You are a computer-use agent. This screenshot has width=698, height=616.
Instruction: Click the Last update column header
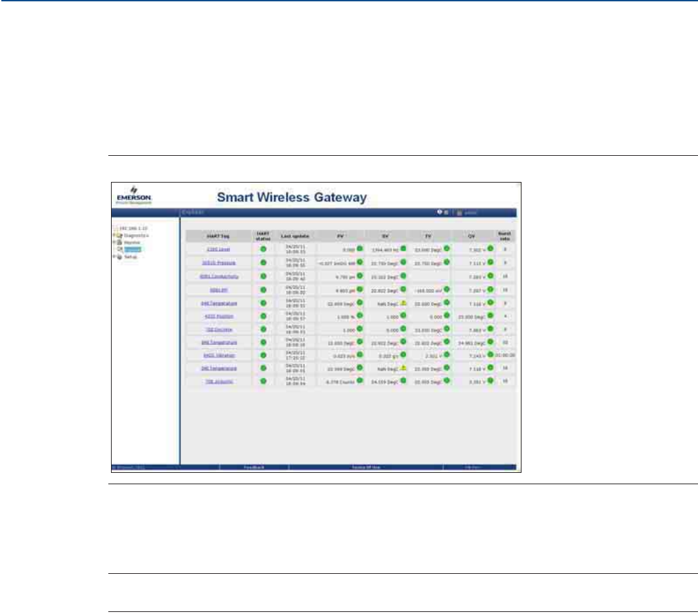tap(295, 236)
